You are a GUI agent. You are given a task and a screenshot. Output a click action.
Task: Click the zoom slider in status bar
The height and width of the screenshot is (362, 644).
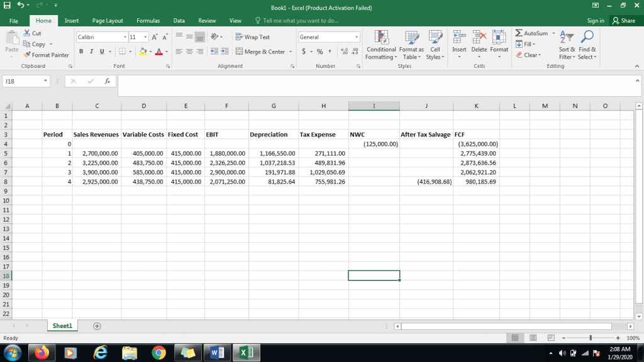590,338
